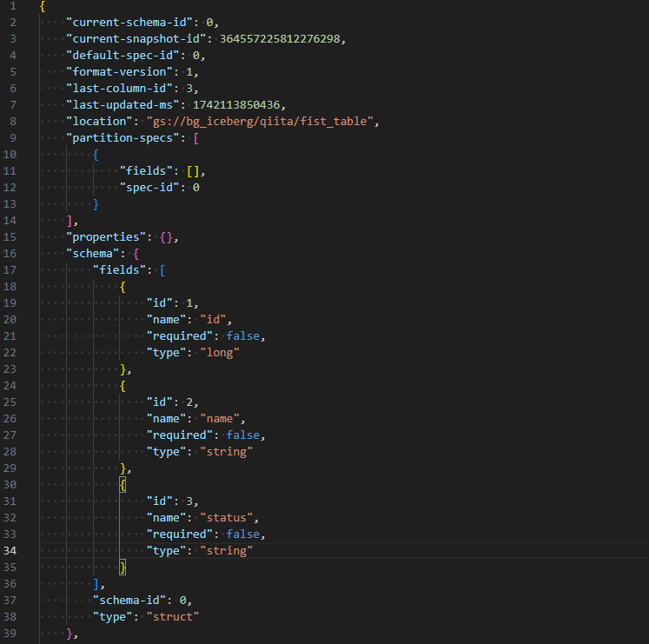The width and height of the screenshot is (649, 644).
Task: Select the timestamp value 1742113850436
Action: click(x=236, y=105)
